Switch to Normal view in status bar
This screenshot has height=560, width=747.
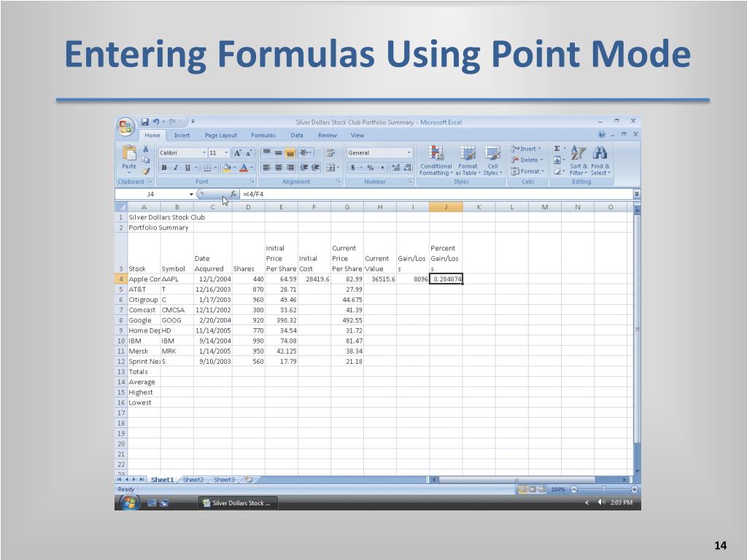(x=522, y=489)
